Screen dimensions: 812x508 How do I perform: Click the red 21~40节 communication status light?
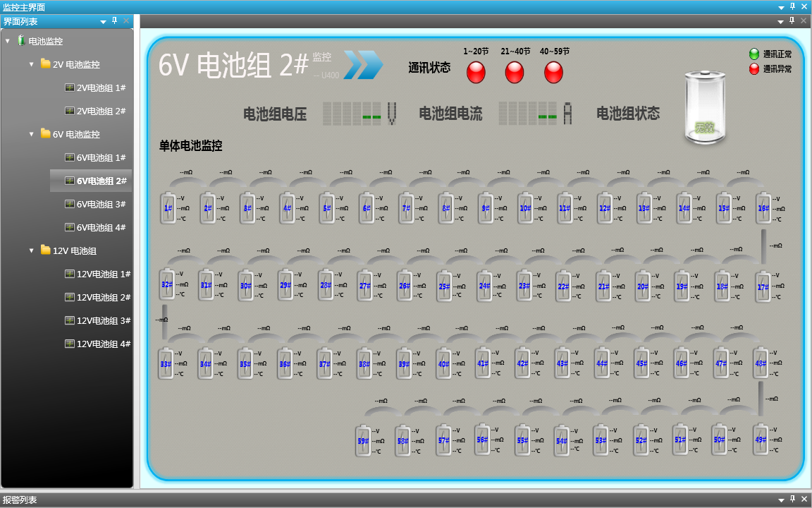click(x=515, y=71)
